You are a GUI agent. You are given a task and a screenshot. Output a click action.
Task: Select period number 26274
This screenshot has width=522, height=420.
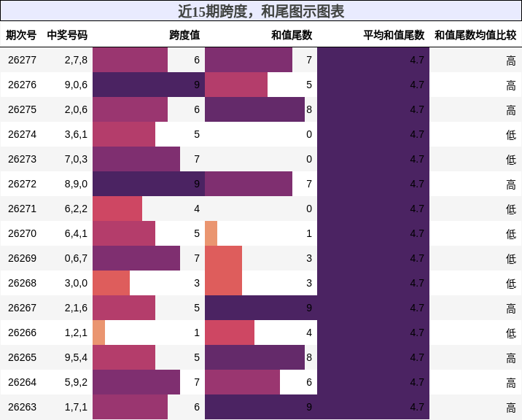click(x=22, y=134)
